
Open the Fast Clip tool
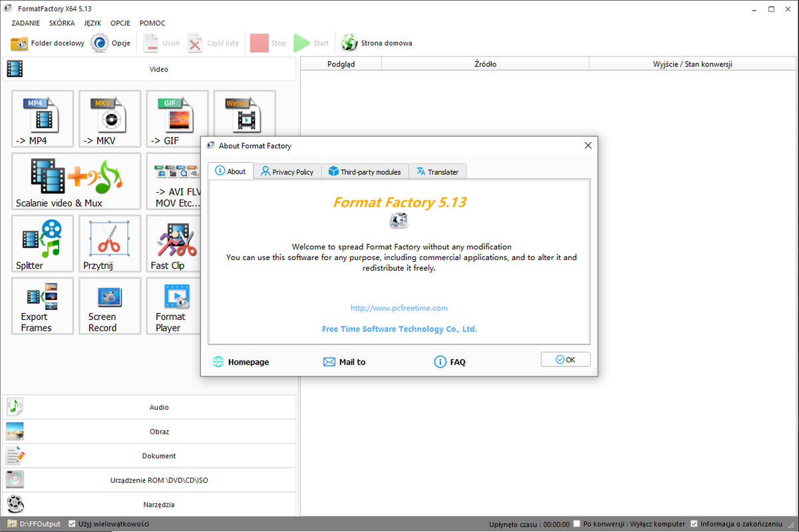coord(174,243)
